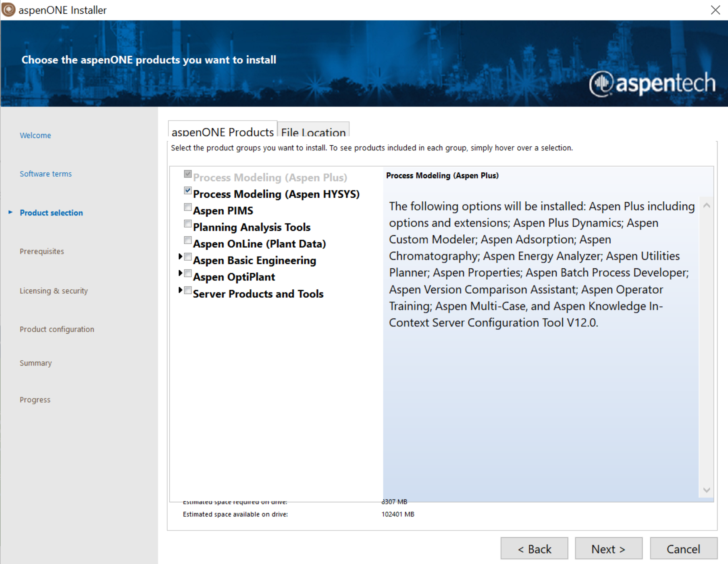Switch to the aspenONE Products tab
This screenshot has height=564, width=728.
click(223, 129)
